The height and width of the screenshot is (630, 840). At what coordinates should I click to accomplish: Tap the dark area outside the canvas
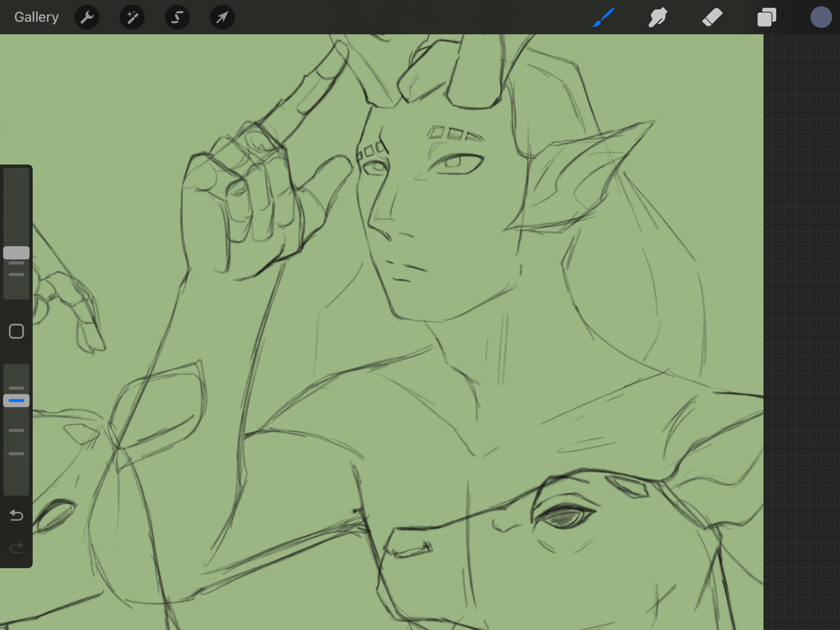(x=802, y=294)
